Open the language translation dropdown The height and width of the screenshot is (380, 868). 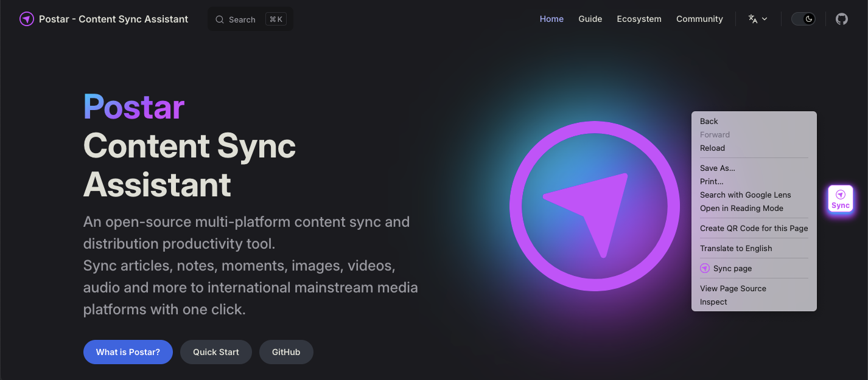[758, 19]
